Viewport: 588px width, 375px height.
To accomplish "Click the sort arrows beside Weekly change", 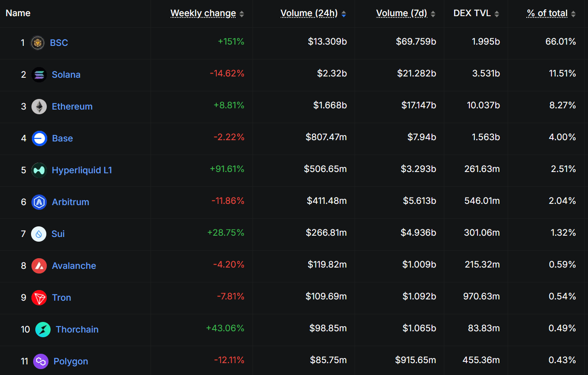I will click(241, 13).
